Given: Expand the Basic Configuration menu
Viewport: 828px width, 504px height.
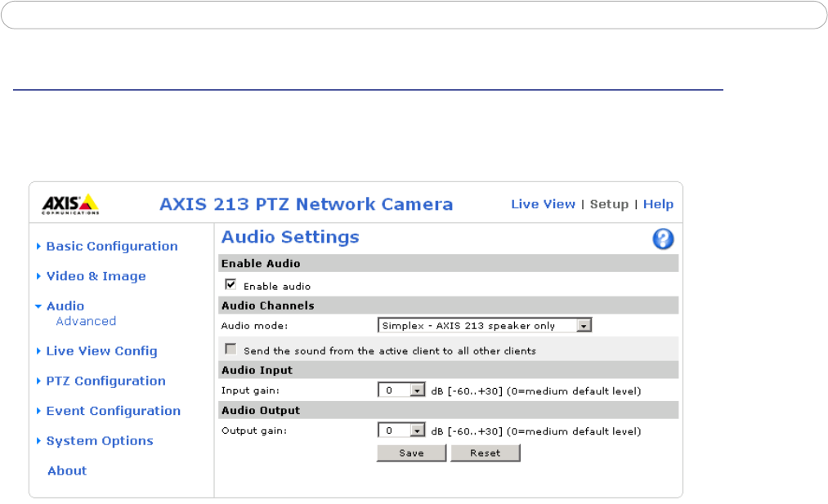Looking at the screenshot, I should point(111,246).
